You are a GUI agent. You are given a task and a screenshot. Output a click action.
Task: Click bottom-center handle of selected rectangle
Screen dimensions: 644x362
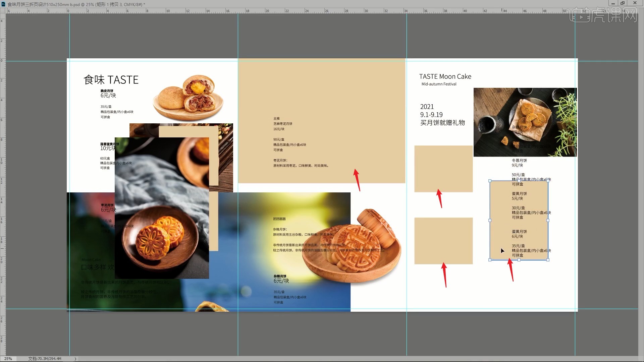click(519, 260)
